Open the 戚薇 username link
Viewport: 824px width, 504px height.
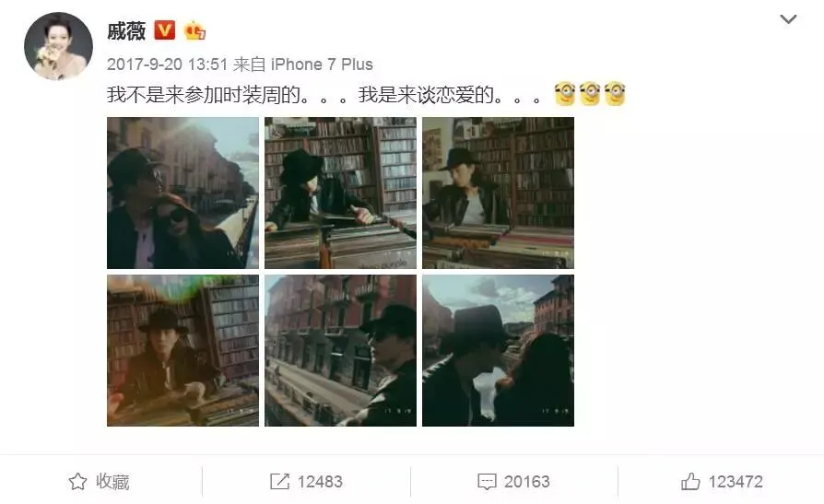pos(126,31)
